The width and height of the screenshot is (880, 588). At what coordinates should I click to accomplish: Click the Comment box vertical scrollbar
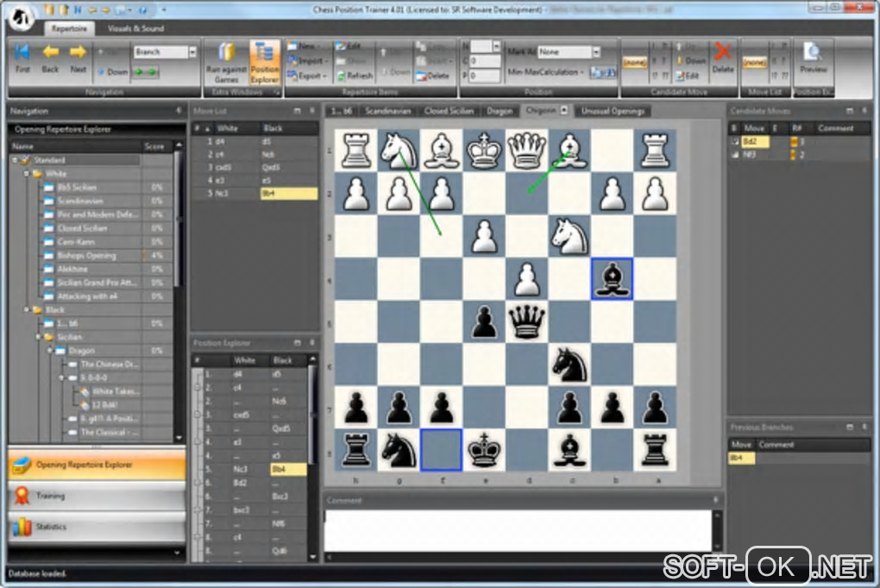[x=717, y=531]
